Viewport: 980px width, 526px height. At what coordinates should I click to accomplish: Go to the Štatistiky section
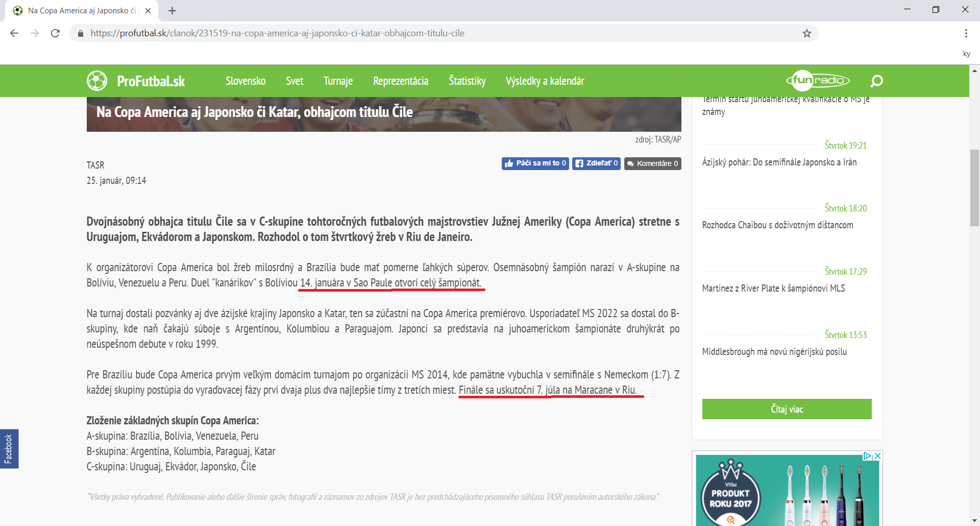467,81
